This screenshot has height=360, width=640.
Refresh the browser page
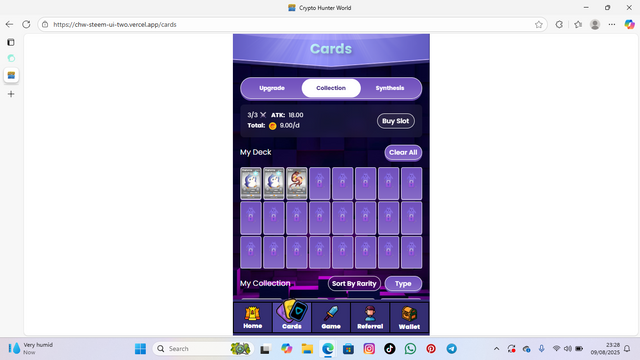coord(26,24)
